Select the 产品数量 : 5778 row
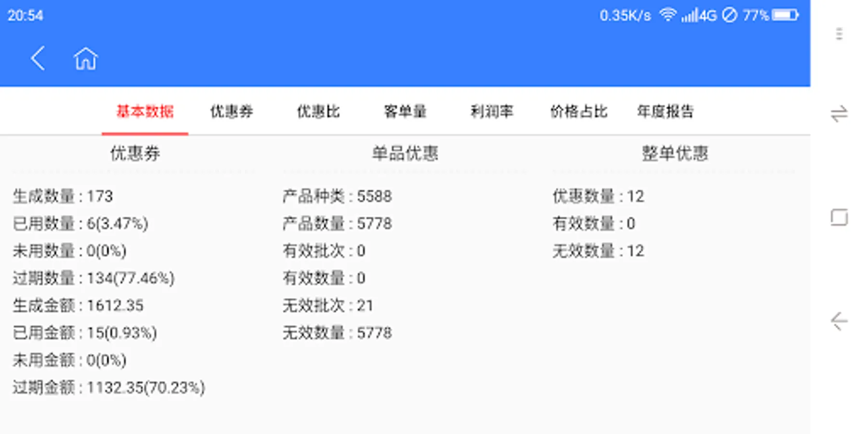868x434 pixels. point(338,224)
